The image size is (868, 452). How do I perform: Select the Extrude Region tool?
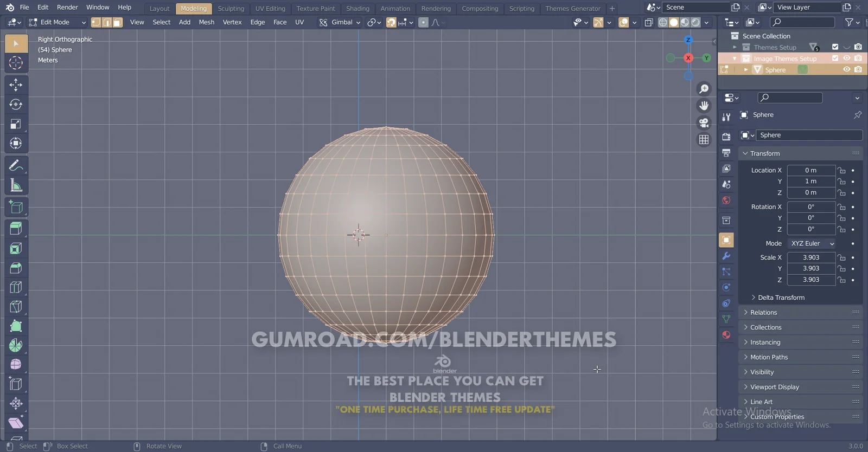pyautogui.click(x=16, y=228)
